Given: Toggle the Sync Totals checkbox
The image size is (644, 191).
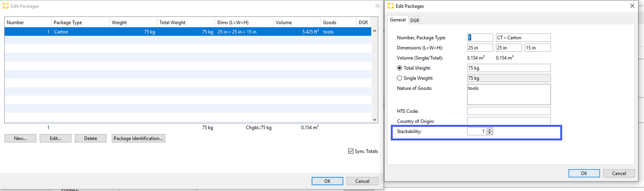Looking at the screenshot, I should [351, 151].
